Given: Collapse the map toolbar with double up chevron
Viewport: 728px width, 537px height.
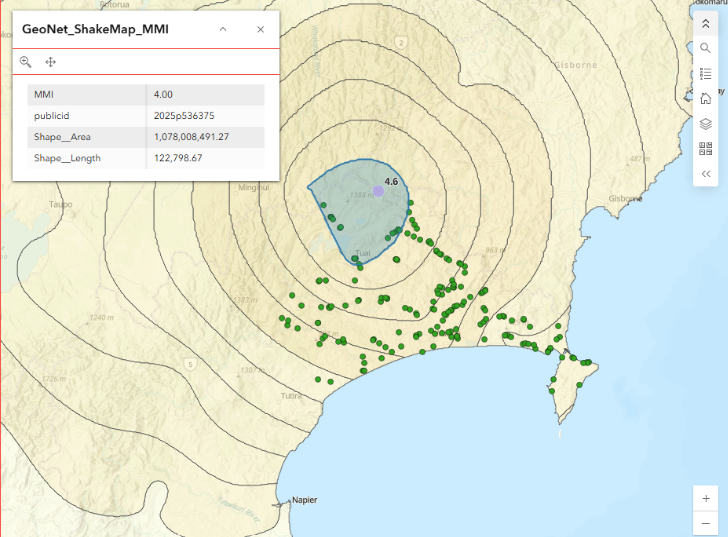Looking at the screenshot, I should pyautogui.click(x=705, y=24).
